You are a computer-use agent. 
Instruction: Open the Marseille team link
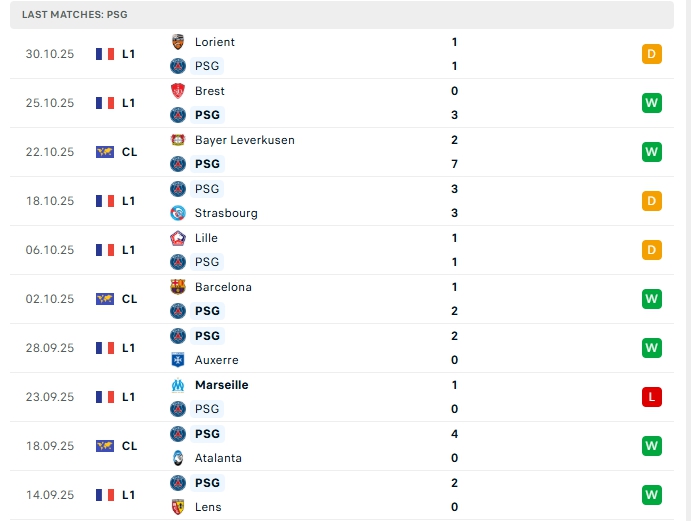(x=221, y=385)
